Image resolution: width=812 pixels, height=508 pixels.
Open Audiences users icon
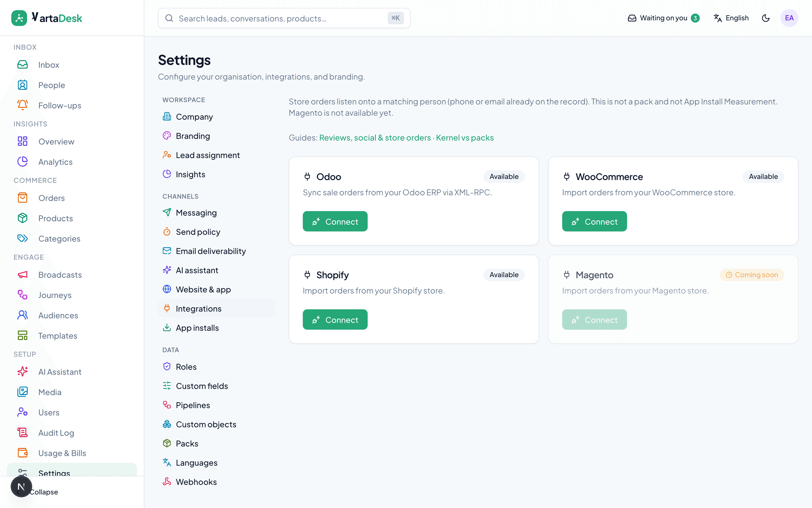(x=23, y=315)
